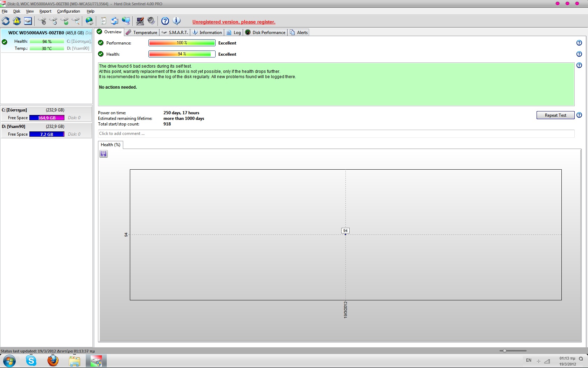The width and height of the screenshot is (588, 368).
Task: Click the globe-on-disk toolbar icon
Action: pyautogui.click(x=90, y=21)
